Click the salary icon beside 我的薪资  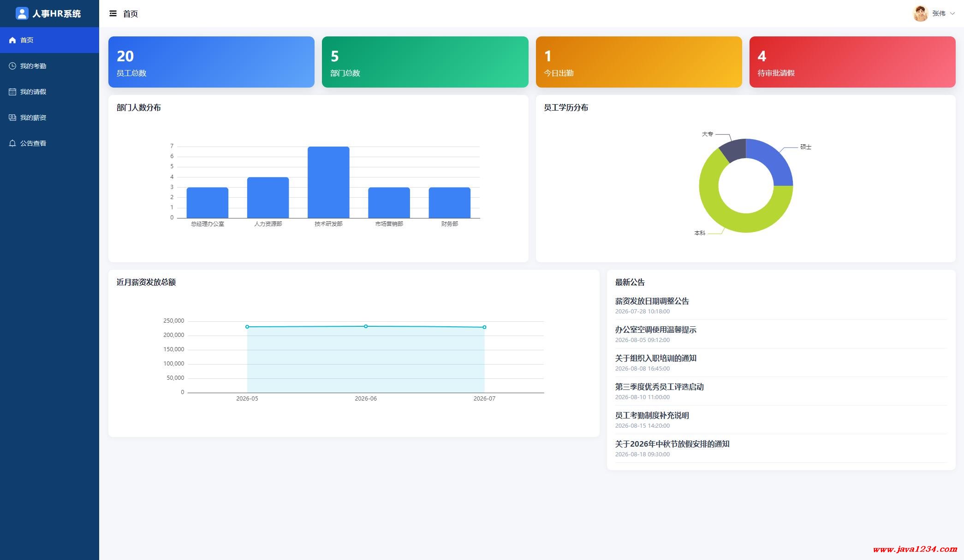(12, 118)
